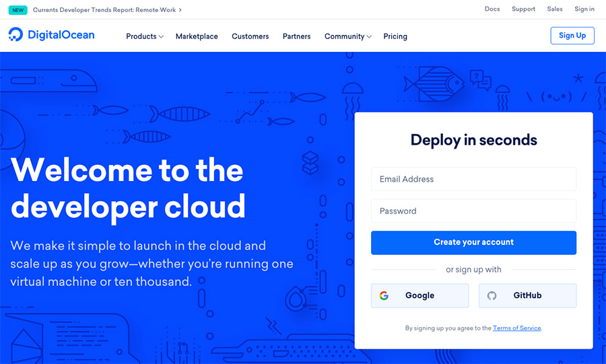Open the Docs link
This screenshot has height=364, width=606.
[x=492, y=9]
